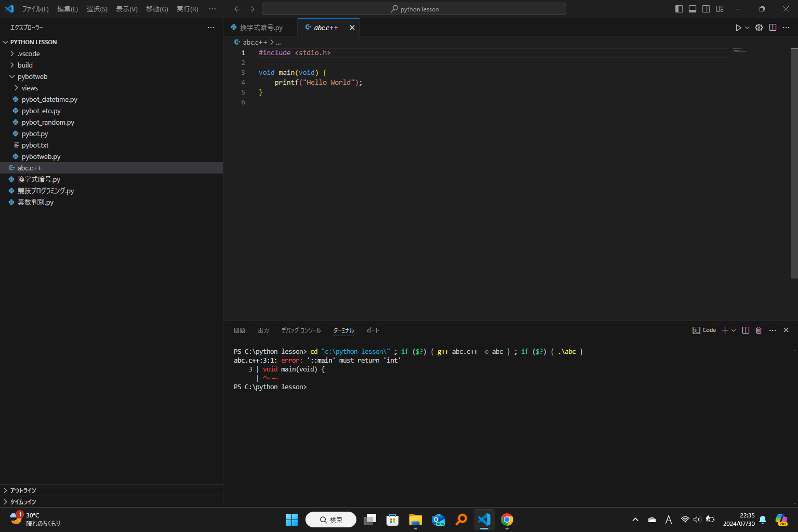Go forward with the right arrow
Screen dimensions: 798x532
point(251,9)
